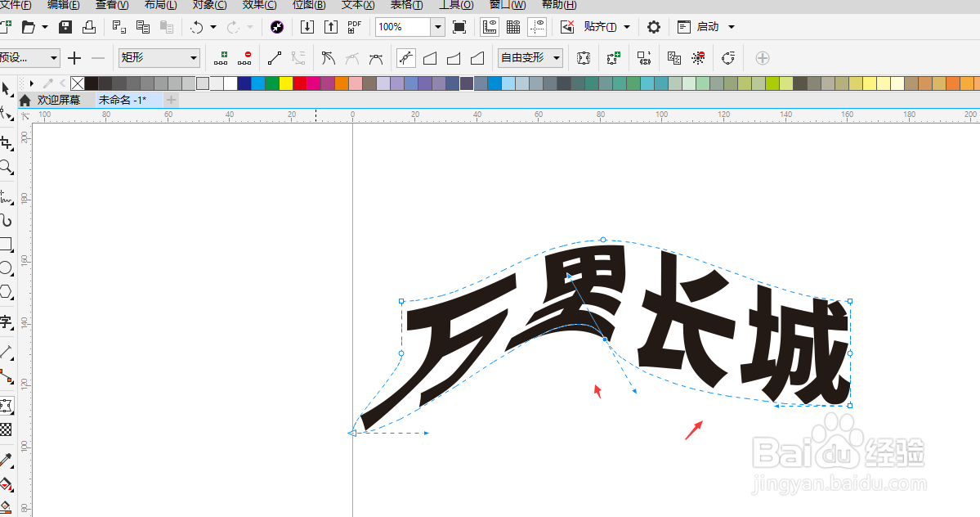Toggle snapping off
Screen dimensions: 980x517
(566, 26)
